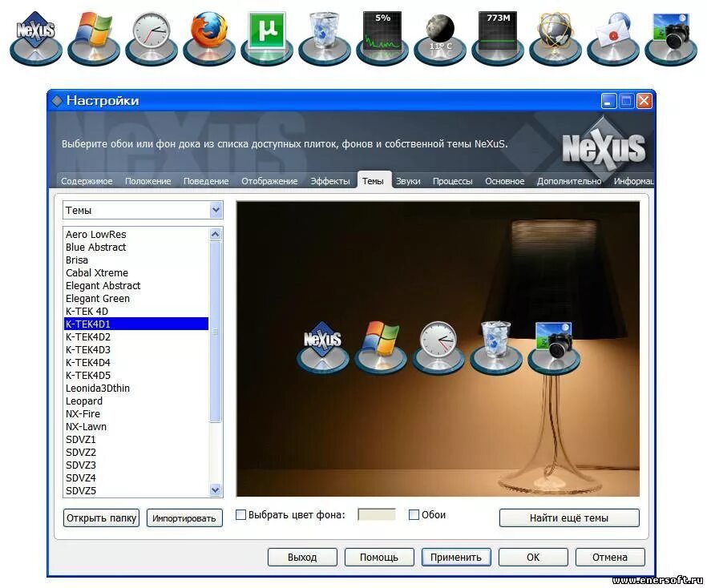The height and width of the screenshot is (588, 707).
Task: Click the Отмена button
Action: [609, 558]
